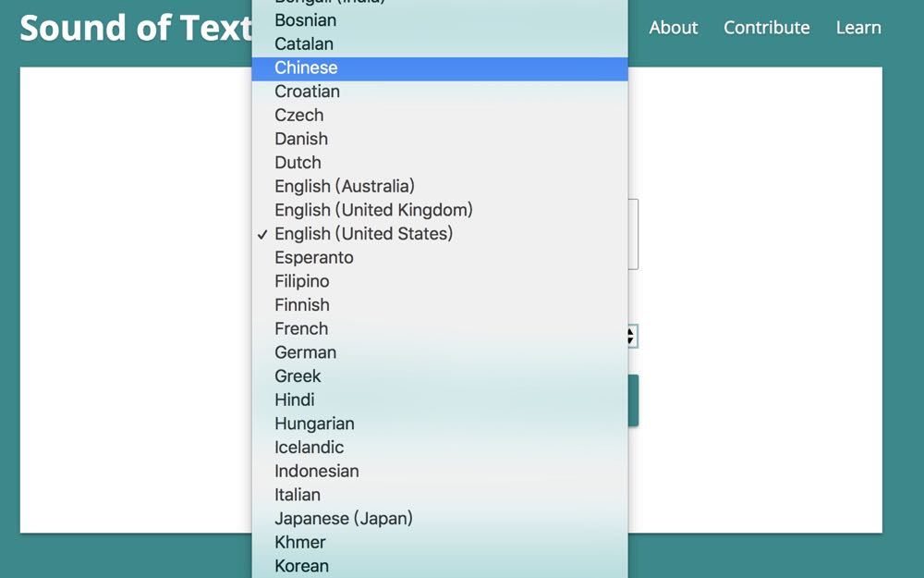Click the Sound of Text site title

tap(136, 28)
